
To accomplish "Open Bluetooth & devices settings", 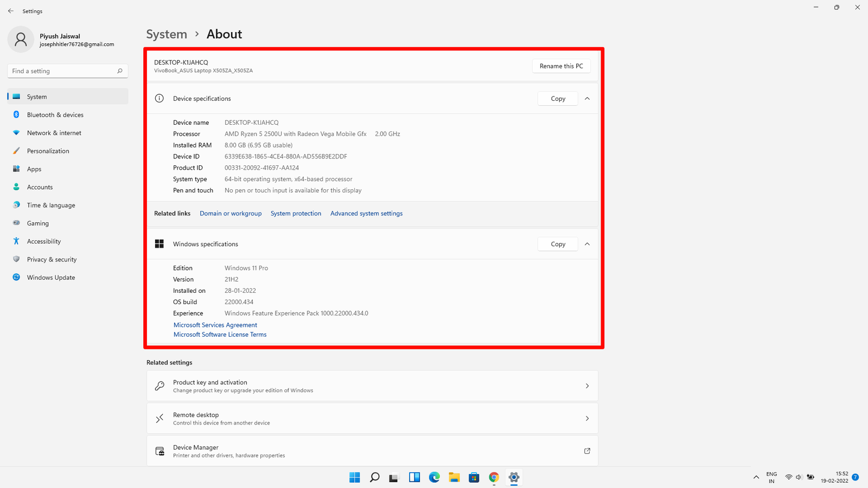I will 55,114.
